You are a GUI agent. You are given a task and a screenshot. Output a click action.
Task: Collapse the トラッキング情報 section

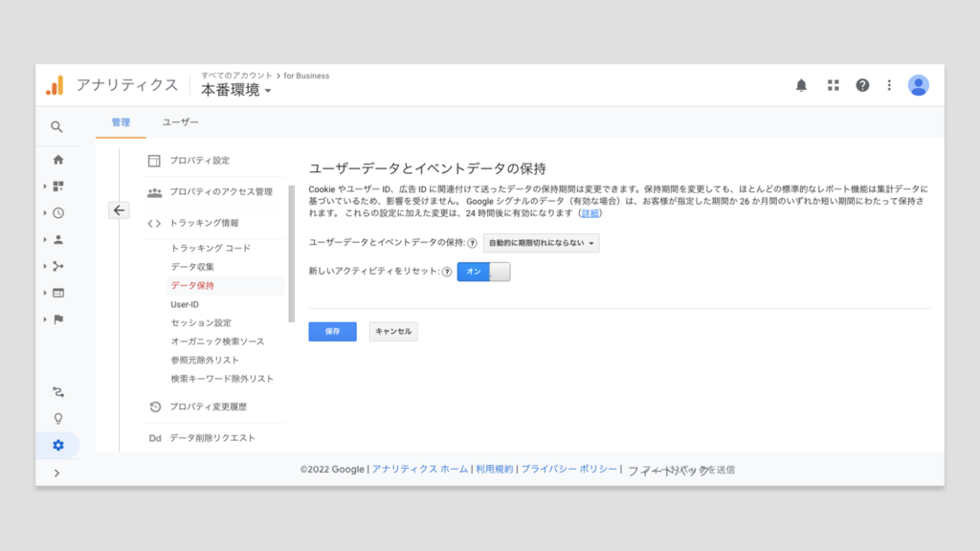tap(204, 223)
